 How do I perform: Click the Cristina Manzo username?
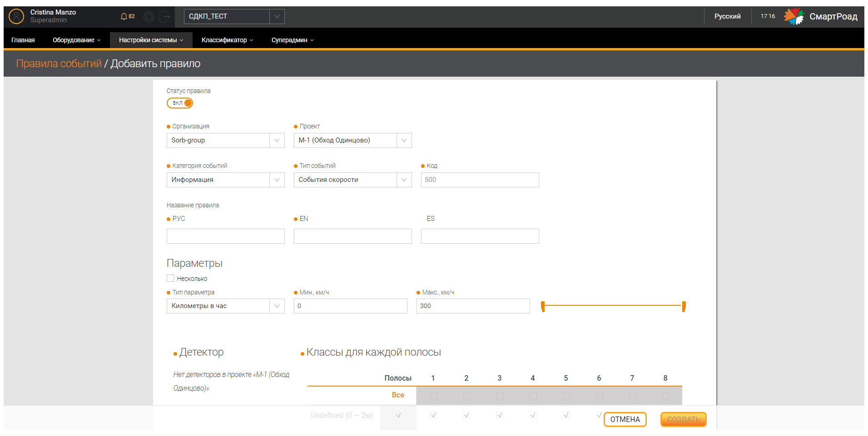pos(53,12)
